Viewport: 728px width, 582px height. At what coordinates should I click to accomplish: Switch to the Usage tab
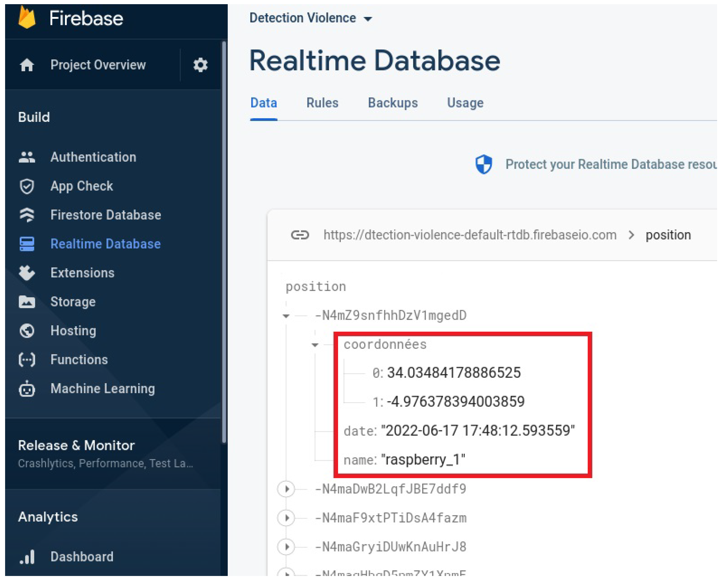[x=465, y=103]
